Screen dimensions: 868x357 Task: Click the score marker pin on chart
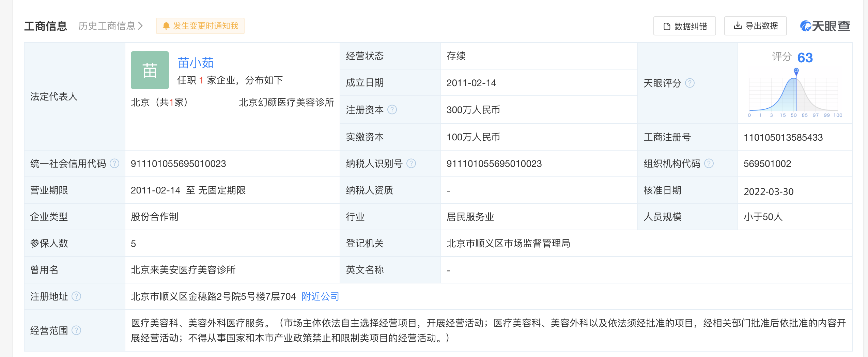coord(796,71)
